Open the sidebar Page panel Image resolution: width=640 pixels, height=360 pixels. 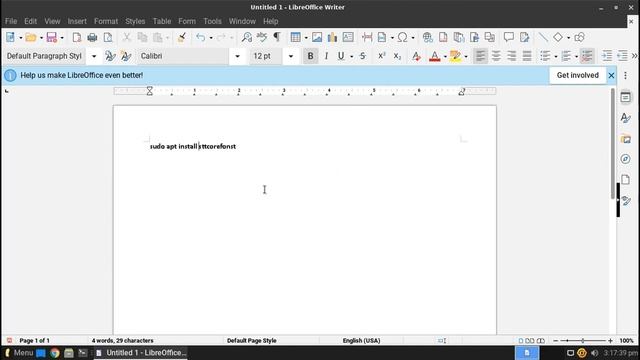pyautogui.click(x=625, y=180)
